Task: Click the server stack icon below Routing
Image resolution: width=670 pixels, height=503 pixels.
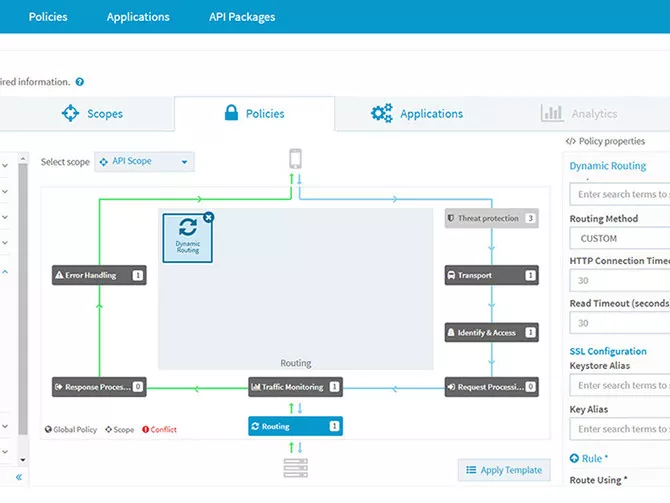Action: pos(295,467)
